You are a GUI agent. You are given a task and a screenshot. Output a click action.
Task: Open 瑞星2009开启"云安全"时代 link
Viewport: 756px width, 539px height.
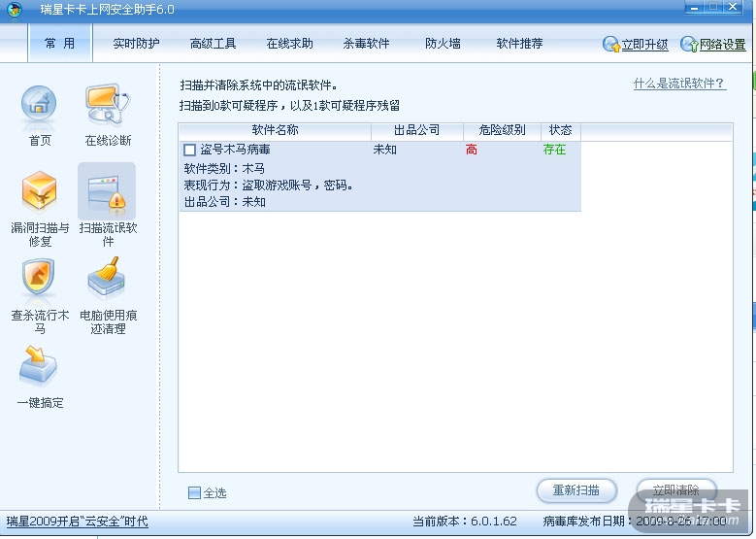[x=77, y=522]
